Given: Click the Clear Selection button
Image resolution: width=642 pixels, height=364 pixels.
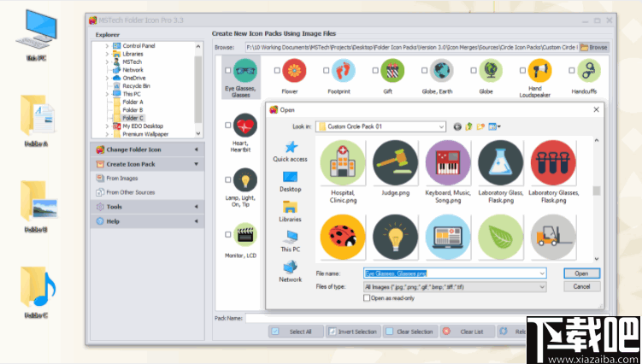Looking at the screenshot, I should click(410, 332).
